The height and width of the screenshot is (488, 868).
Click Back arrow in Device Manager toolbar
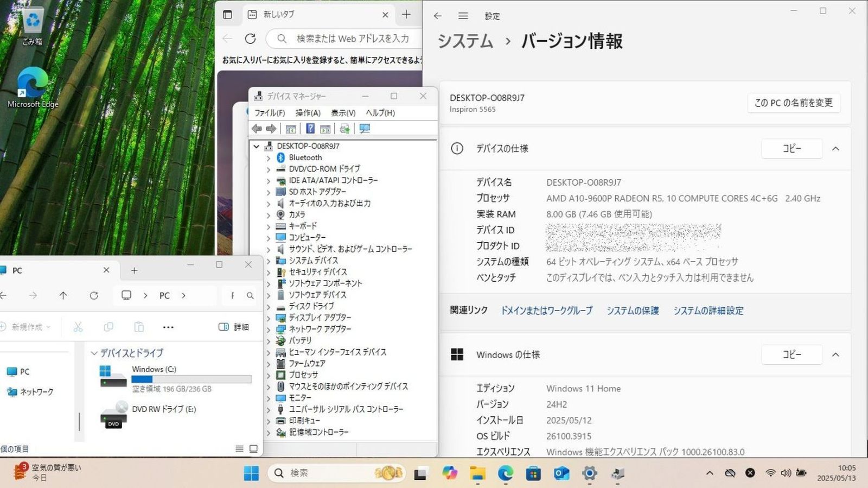pyautogui.click(x=257, y=129)
